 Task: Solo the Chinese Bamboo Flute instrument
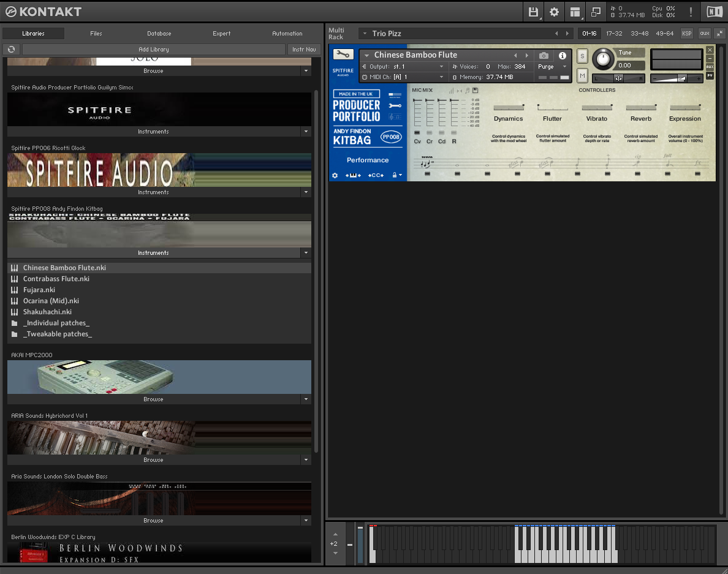tap(582, 56)
